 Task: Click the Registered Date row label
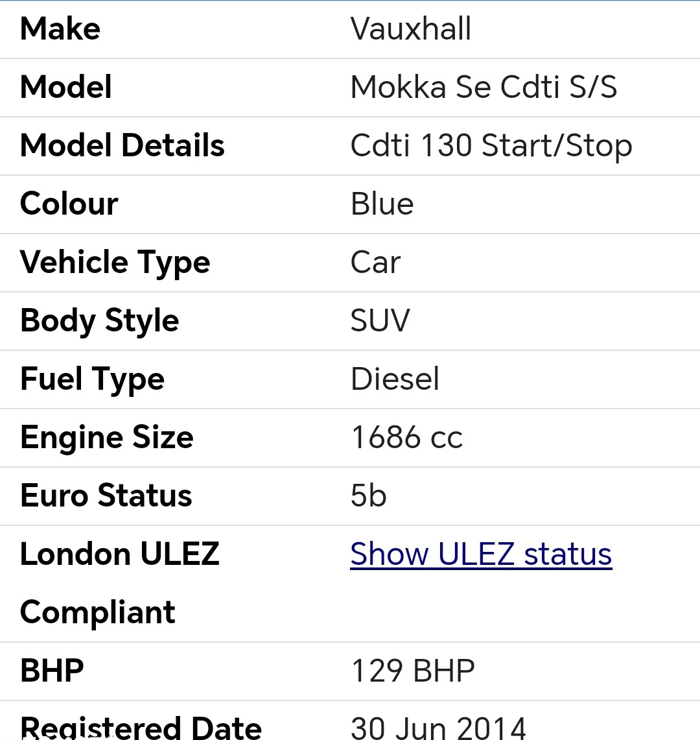(x=141, y=728)
